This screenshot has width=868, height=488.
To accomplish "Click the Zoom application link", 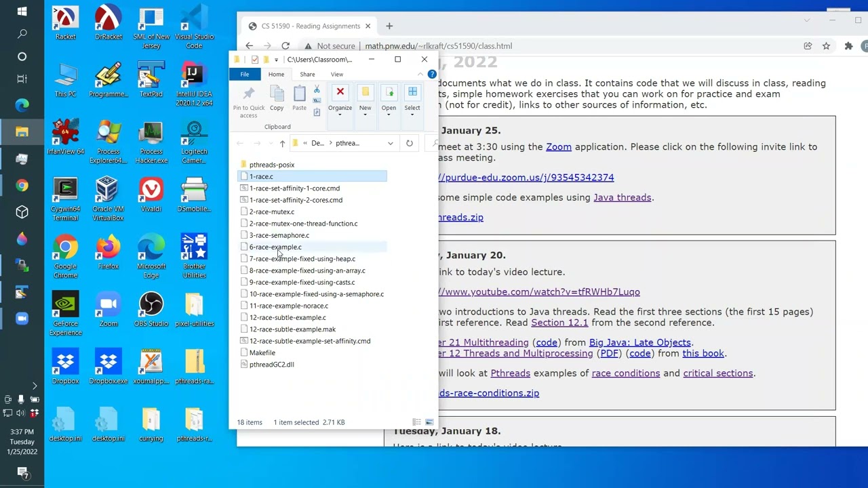I will coord(559,146).
